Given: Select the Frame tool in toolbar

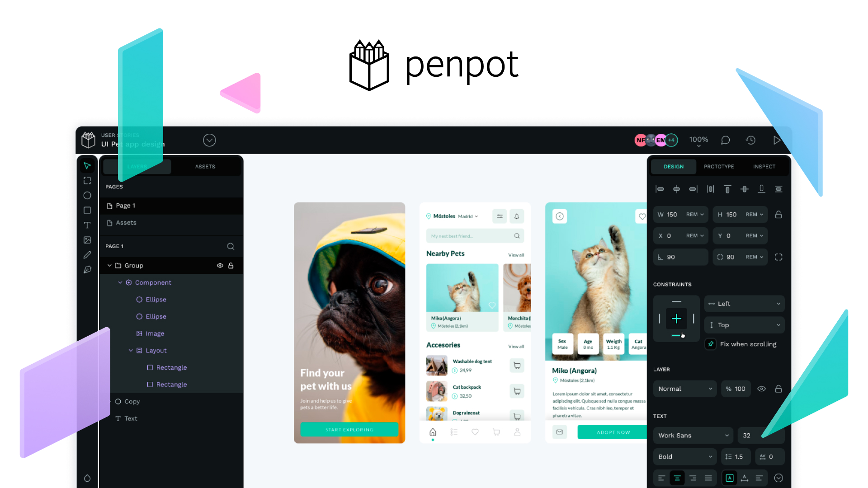Looking at the screenshot, I should click(x=86, y=181).
